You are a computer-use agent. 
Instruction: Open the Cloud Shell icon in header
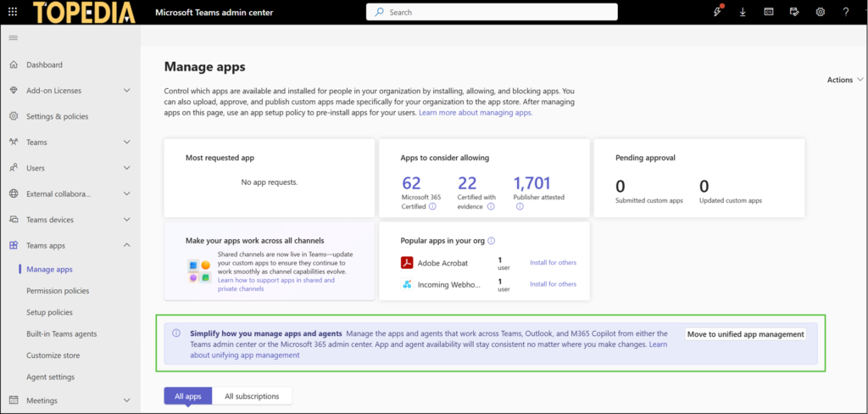coord(769,12)
